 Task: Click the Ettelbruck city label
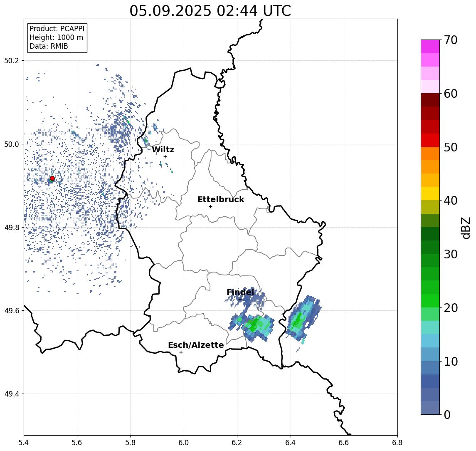click(221, 199)
